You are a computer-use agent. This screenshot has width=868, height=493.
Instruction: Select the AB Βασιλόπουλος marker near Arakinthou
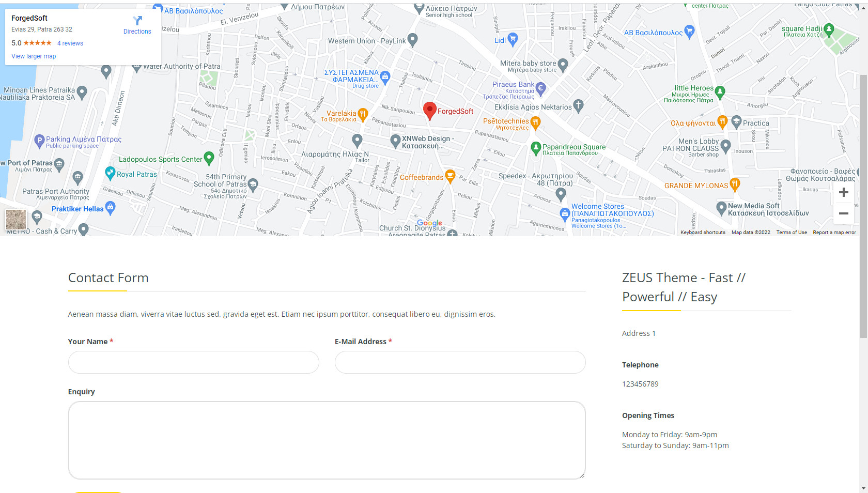coord(689,32)
